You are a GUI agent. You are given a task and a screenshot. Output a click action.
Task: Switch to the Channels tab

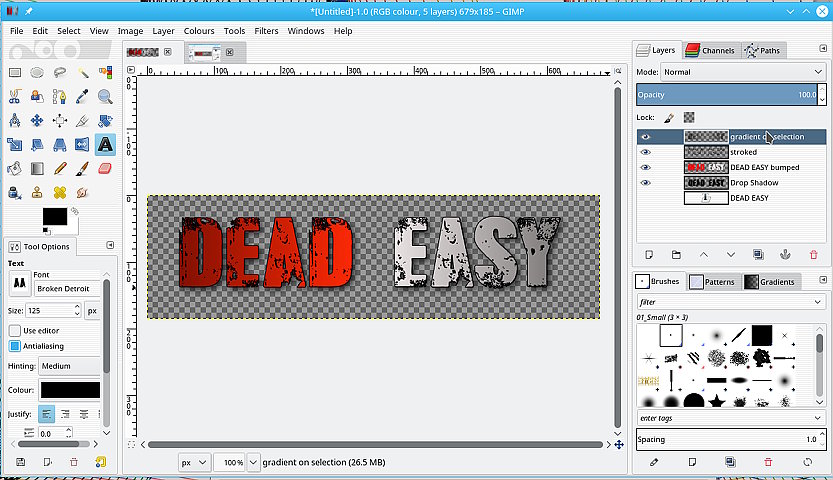tap(710, 50)
